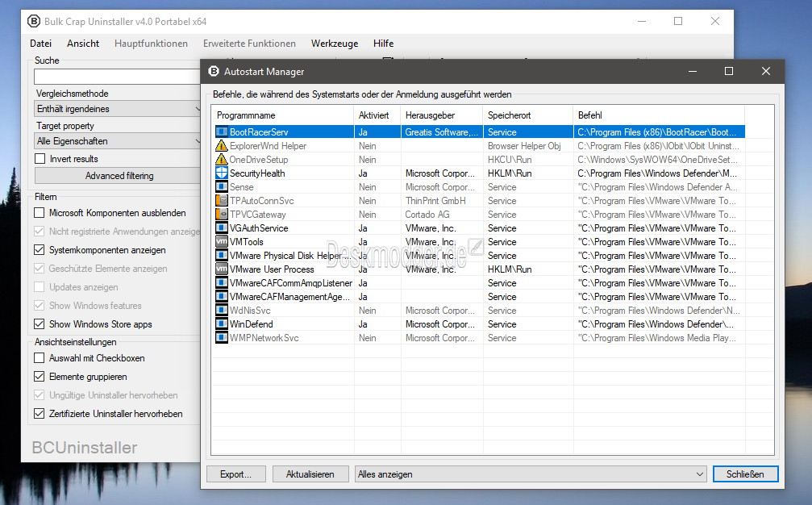Enable Auswahl mit Checkboxen
The image size is (812, 505).
(39, 358)
